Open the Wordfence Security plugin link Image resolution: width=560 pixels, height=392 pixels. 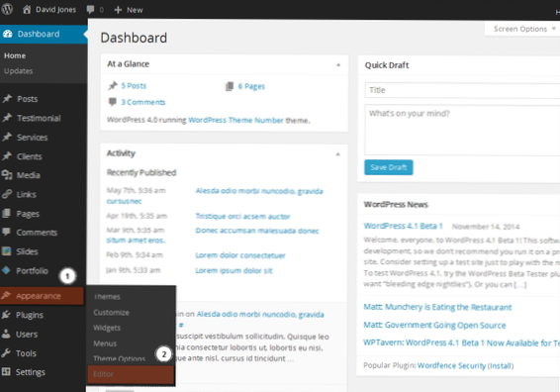(x=451, y=365)
